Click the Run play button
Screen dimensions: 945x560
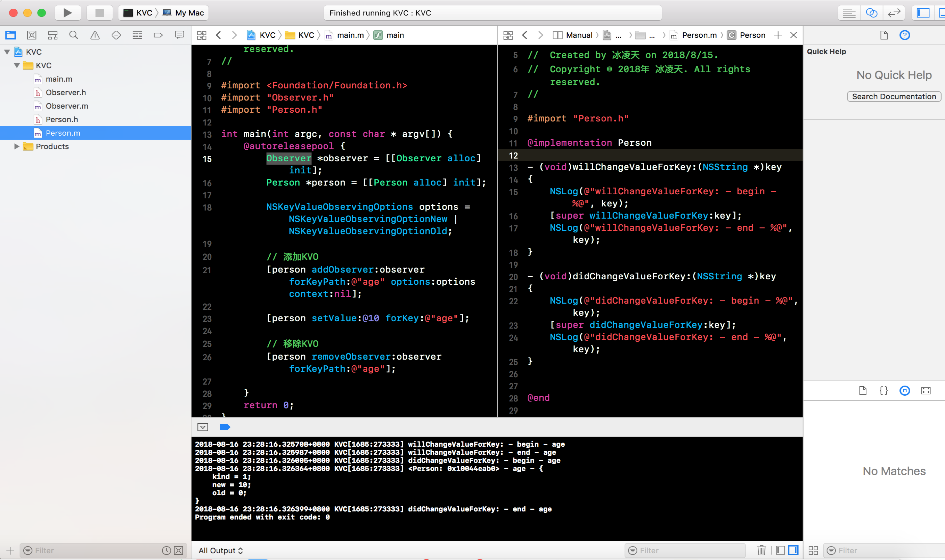point(67,13)
